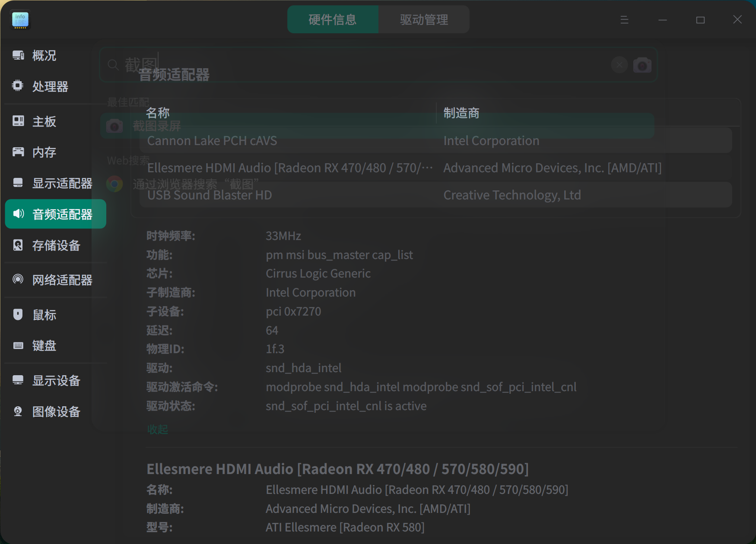Clear the search field with the X icon
756x544 pixels.
(619, 65)
